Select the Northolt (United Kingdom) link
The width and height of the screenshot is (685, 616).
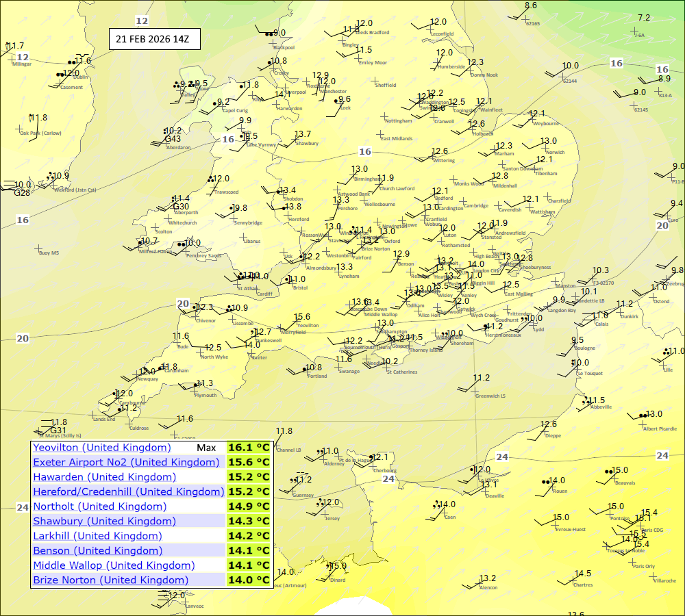[x=99, y=506]
